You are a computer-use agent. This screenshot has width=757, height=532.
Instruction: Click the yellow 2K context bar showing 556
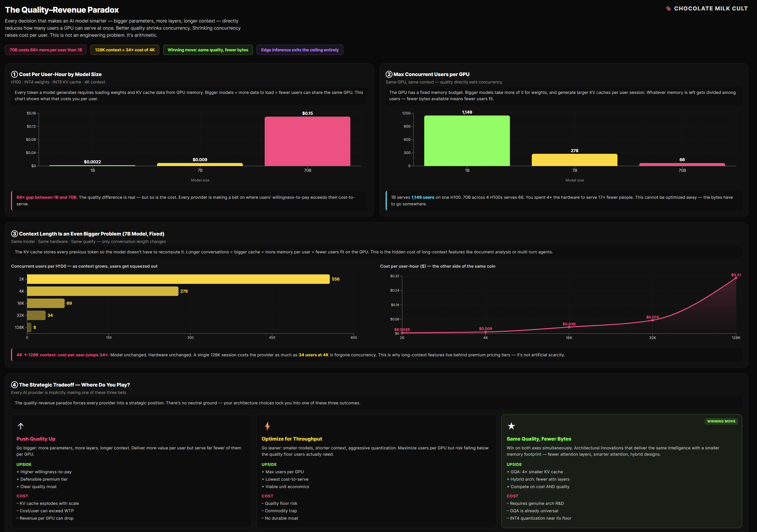pos(178,279)
